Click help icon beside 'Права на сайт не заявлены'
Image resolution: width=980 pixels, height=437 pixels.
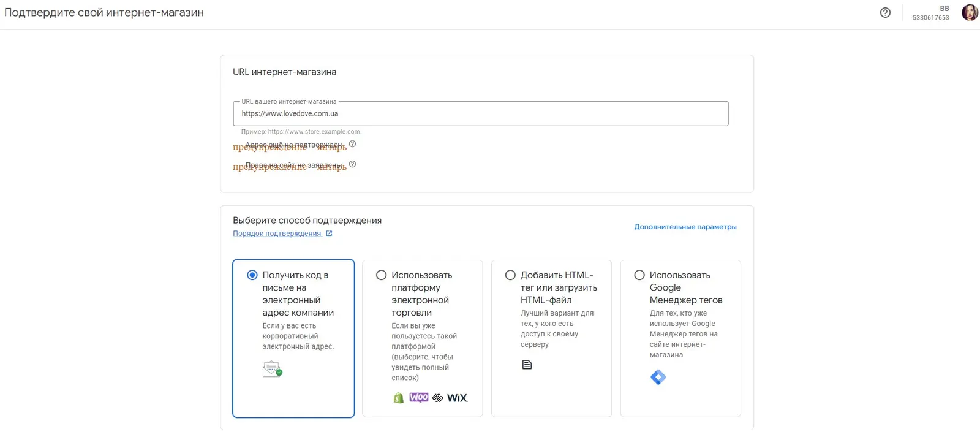352,164
